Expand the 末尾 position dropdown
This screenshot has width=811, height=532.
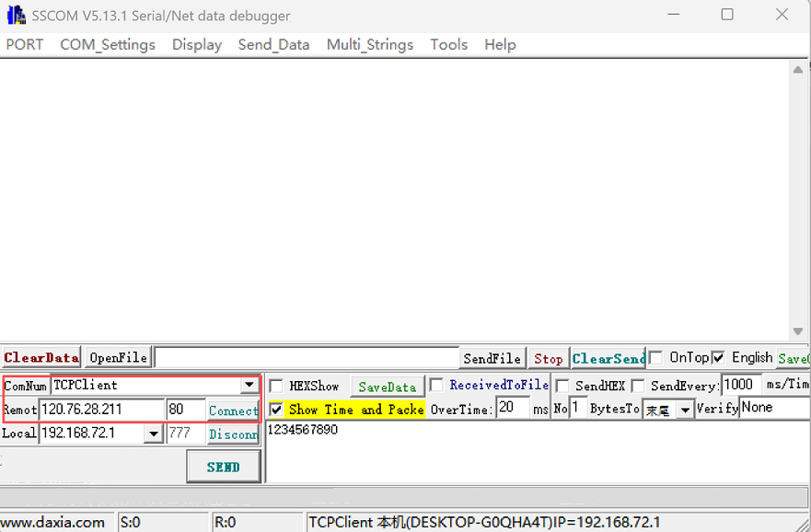pyautogui.click(x=684, y=411)
